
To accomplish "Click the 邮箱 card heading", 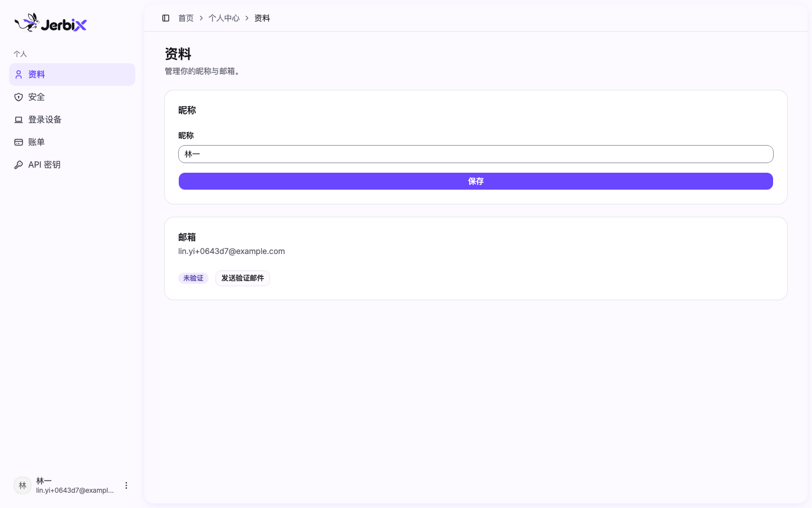I will 187,237.
